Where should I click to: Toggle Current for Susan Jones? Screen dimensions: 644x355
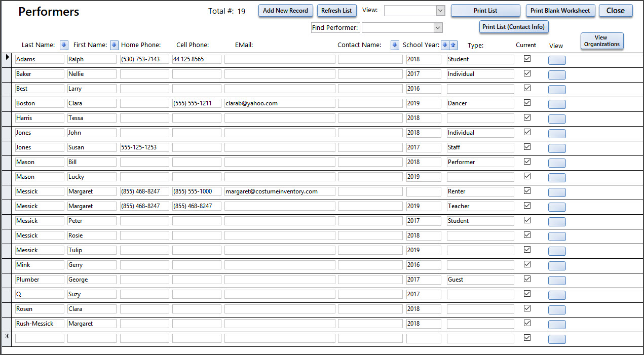[527, 147]
